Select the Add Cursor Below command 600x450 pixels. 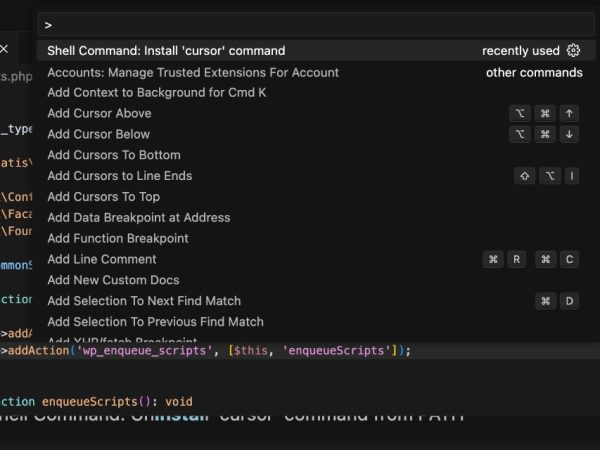point(316,134)
